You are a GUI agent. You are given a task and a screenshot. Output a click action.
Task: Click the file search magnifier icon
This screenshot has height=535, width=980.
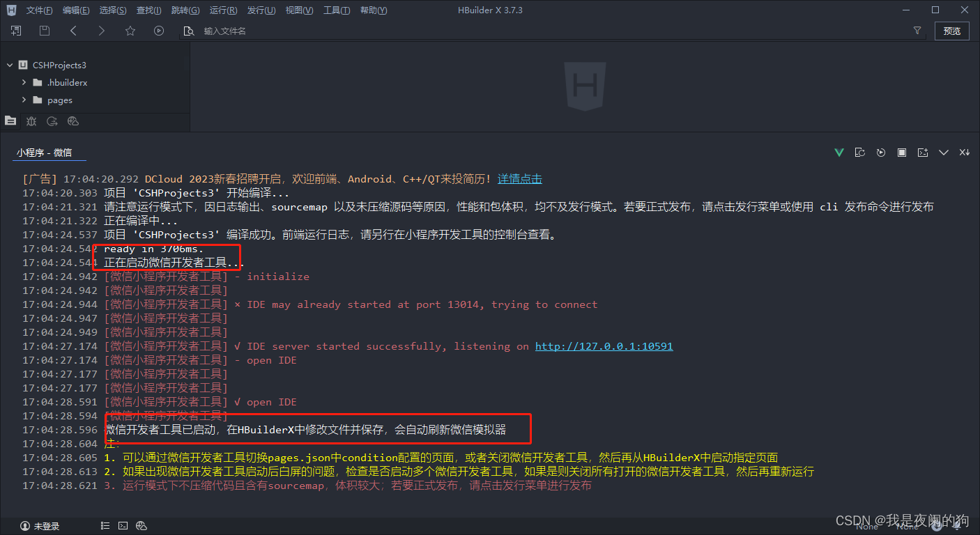[188, 31]
